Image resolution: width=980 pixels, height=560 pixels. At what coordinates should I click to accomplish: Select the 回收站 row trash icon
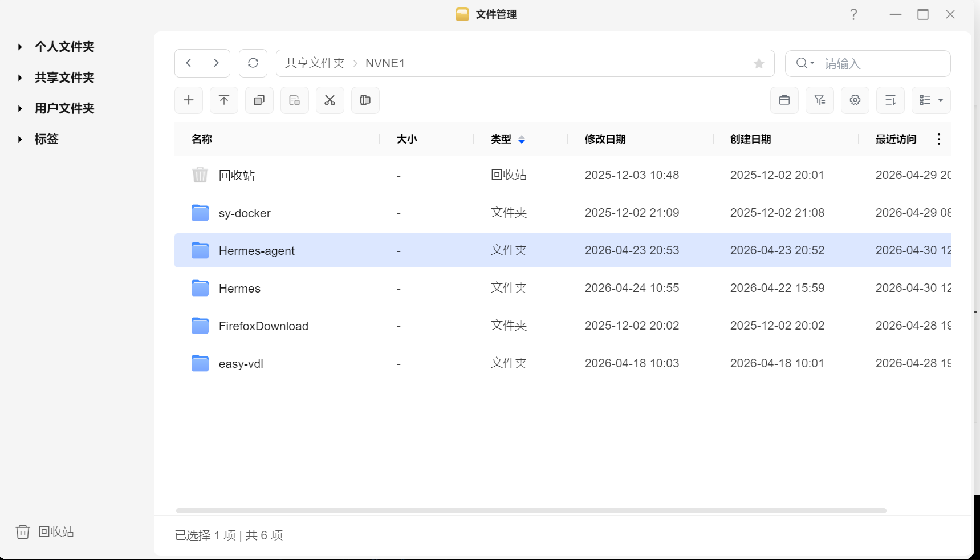(x=200, y=175)
